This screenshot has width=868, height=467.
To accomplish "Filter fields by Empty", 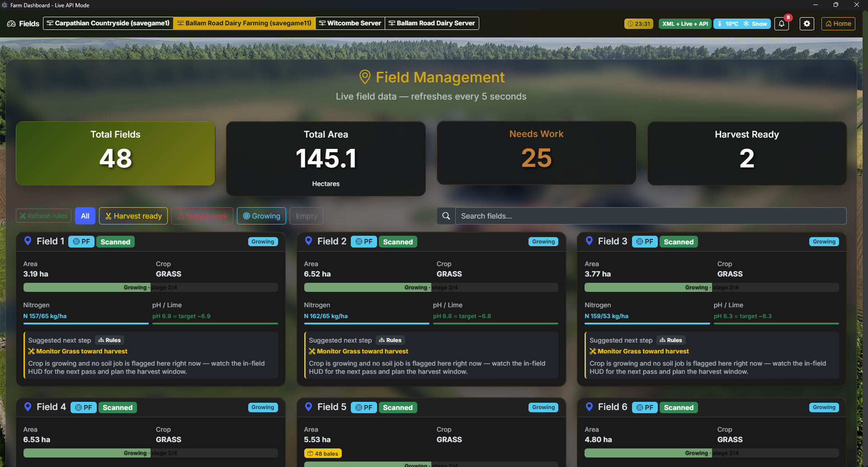I will 307,216.
